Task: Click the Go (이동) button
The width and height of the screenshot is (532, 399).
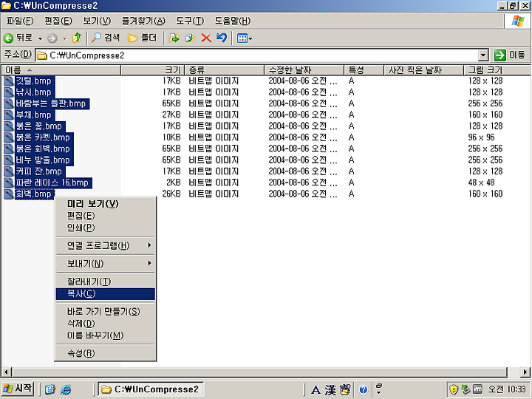Action: [x=509, y=55]
